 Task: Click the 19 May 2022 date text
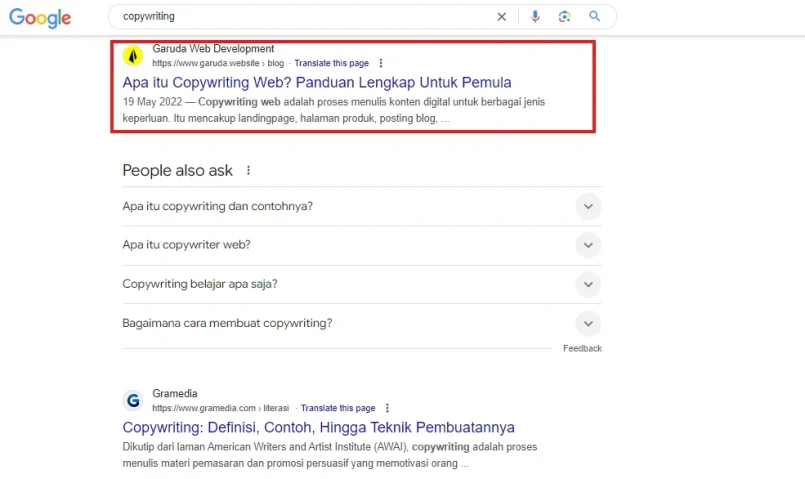click(152, 102)
